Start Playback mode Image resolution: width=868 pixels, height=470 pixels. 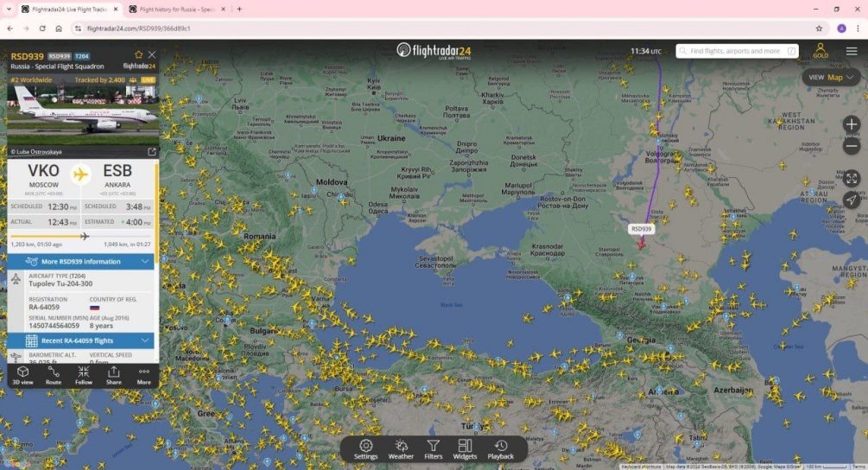coord(500,449)
